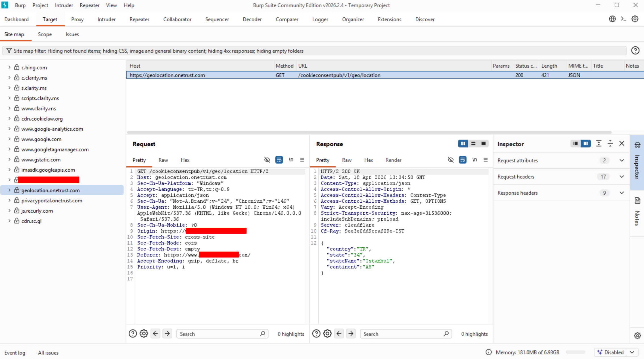Click the Inspector side tab icon
Image resolution: width=644 pixels, height=359 pixels.
(x=637, y=145)
